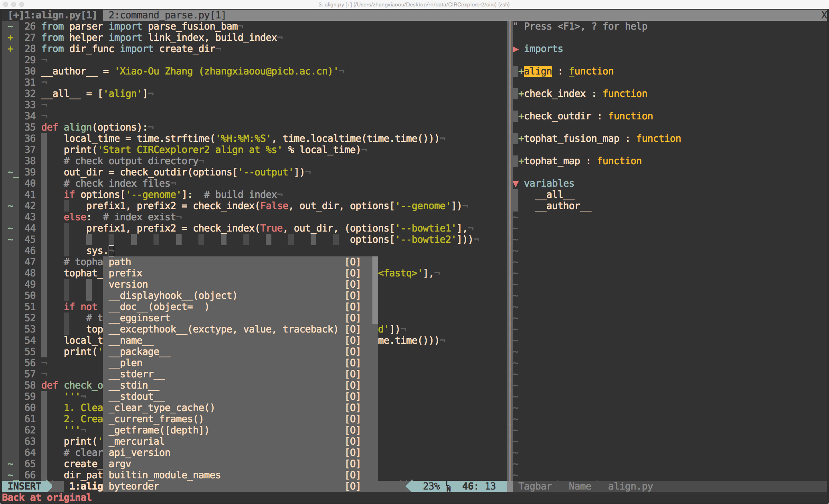
Task: Expand the check_index function fold
Action: 521,94
